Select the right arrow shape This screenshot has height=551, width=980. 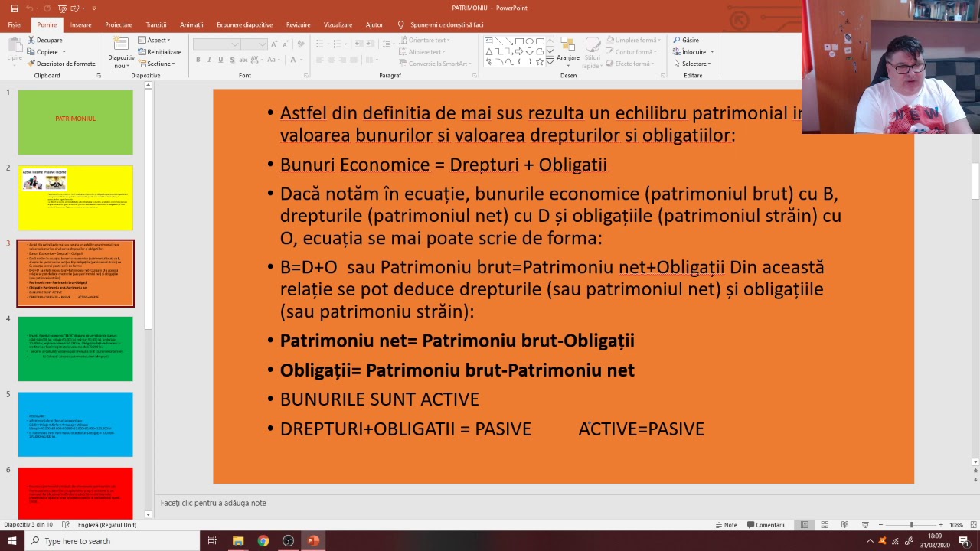tap(519, 51)
